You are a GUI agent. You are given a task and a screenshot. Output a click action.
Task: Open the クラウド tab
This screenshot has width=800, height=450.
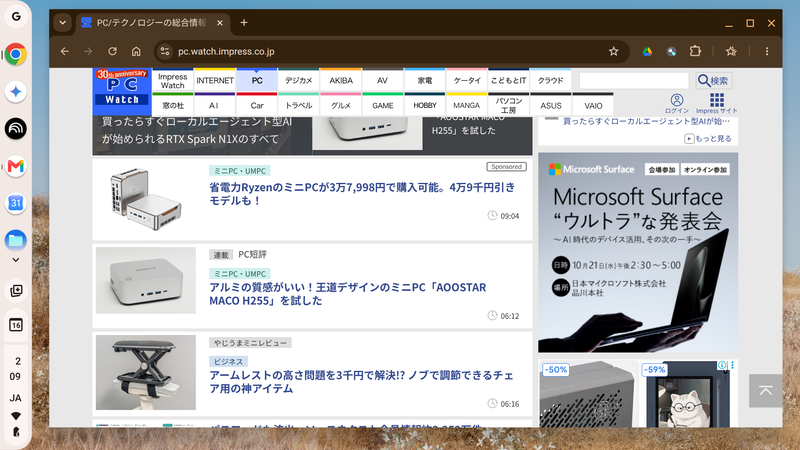tap(551, 80)
